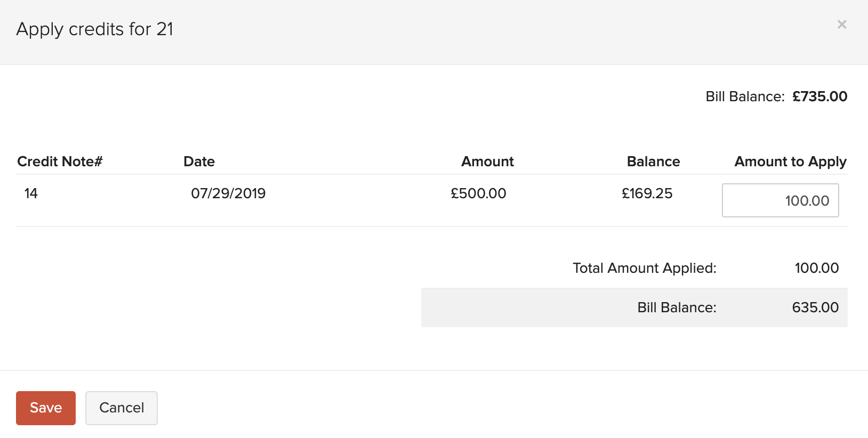Click the Balance column header
The width and height of the screenshot is (868, 438).
pos(653,161)
